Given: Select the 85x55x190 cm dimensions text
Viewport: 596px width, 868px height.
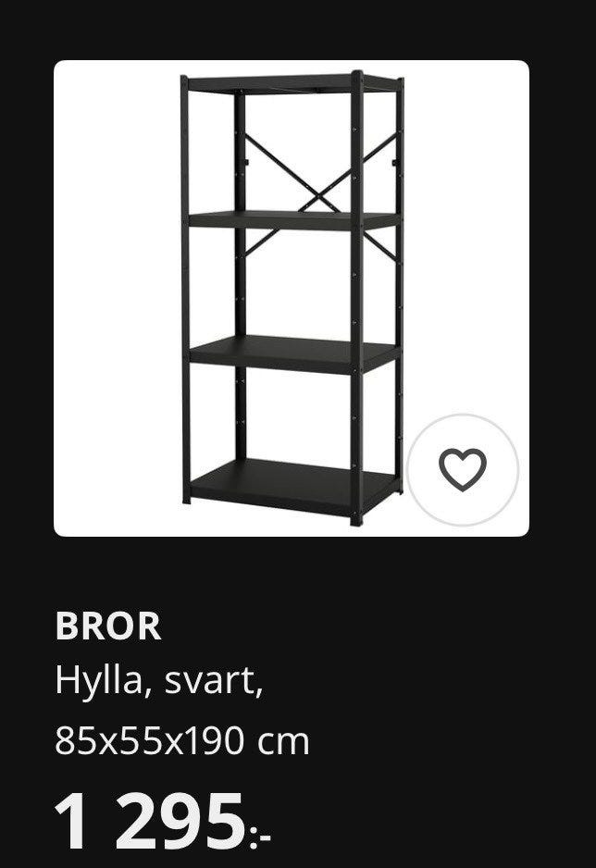Looking at the screenshot, I should point(182,742).
